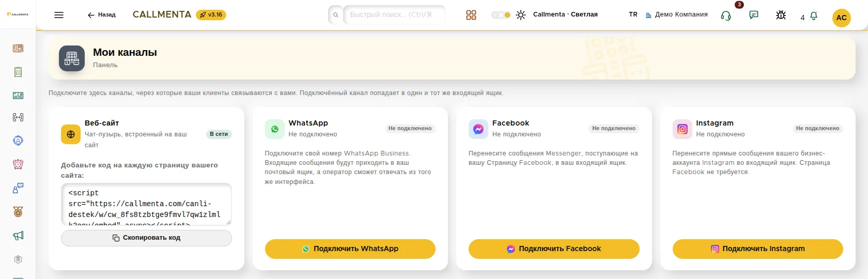Switch language via TR selector
Image resolution: width=868 pixels, height=279 pixels.
click(633, 14)
